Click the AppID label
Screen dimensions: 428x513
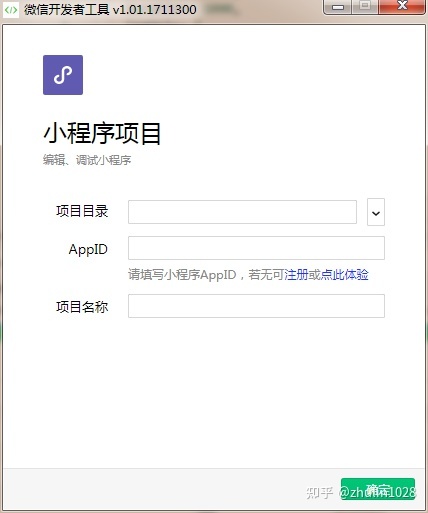pyautogui.click(x=88, y=249)
